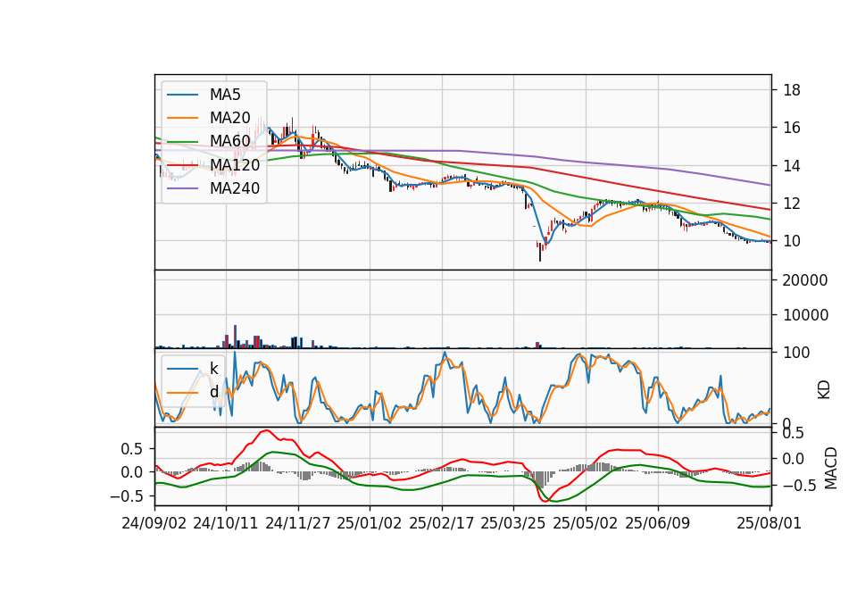857x616 pixels.
Task: Click the 18 price axis label
Action: coord(792,90)
